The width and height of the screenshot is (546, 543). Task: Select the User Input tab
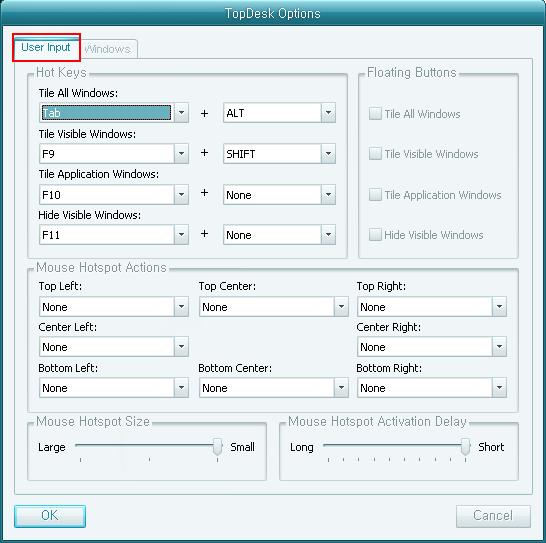point(46,47)
